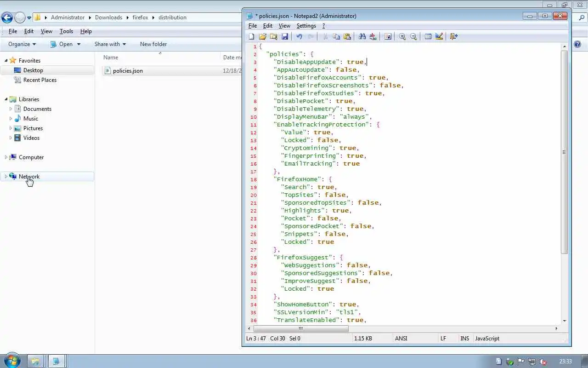Expand the Music library node
This screenshot has width=588, height=368.
click(11, 119)
